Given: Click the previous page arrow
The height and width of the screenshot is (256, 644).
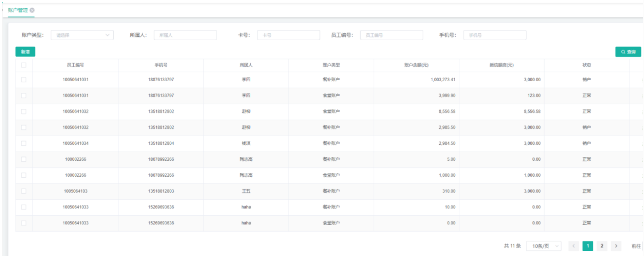Looking at the screenshot, I should tap(573, 246).
